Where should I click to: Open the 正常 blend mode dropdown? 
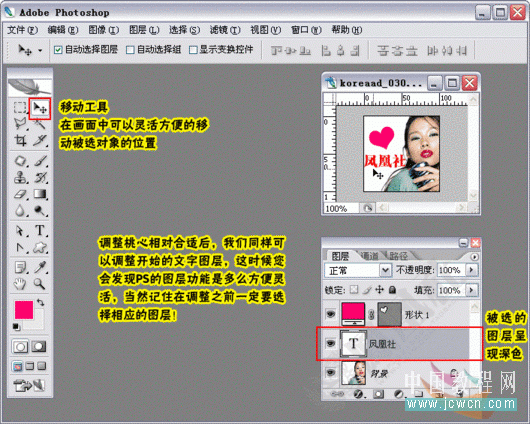[x=385, y=270]
